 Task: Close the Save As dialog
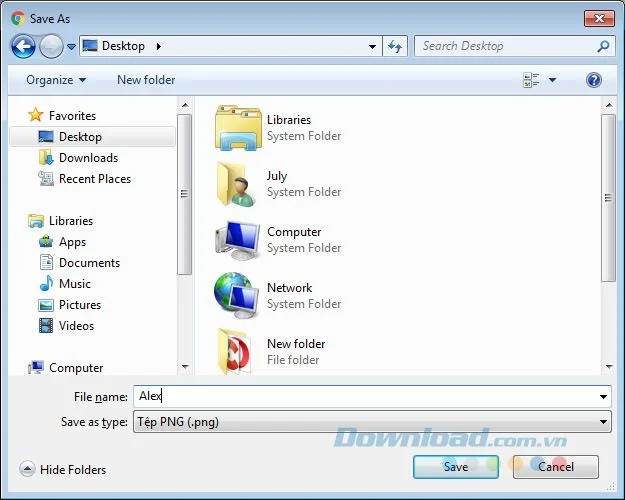pos(599,18)
